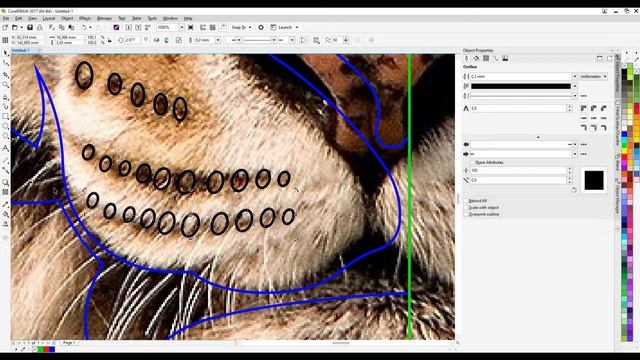The image size is (640, 360).
Task: Open millimeters units dropdown
Action: coord(593,76)
